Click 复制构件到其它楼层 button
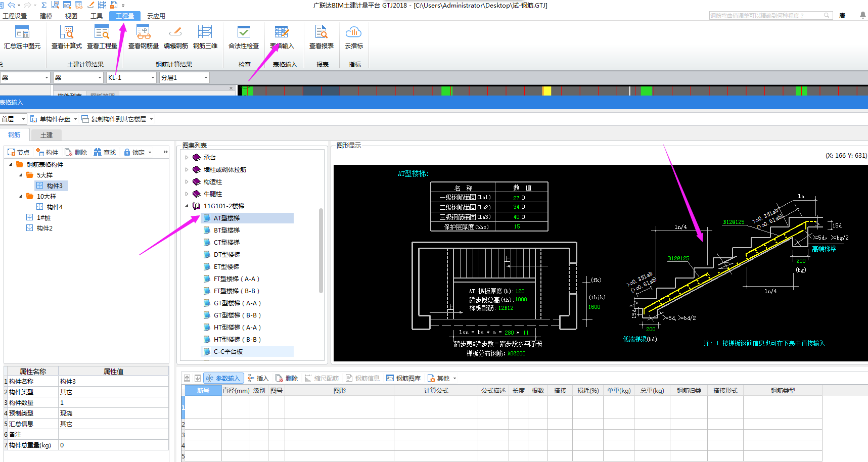Screen dimensions: 868x462 click(x=117, y=119)
